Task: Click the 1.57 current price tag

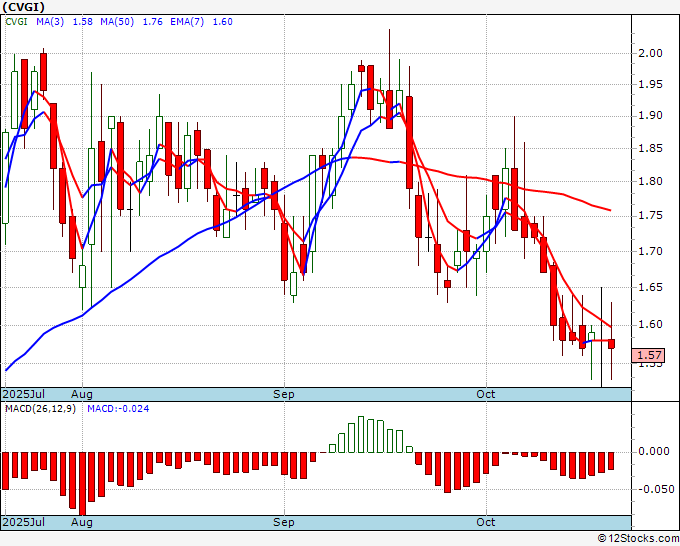Action: point(648,355)
